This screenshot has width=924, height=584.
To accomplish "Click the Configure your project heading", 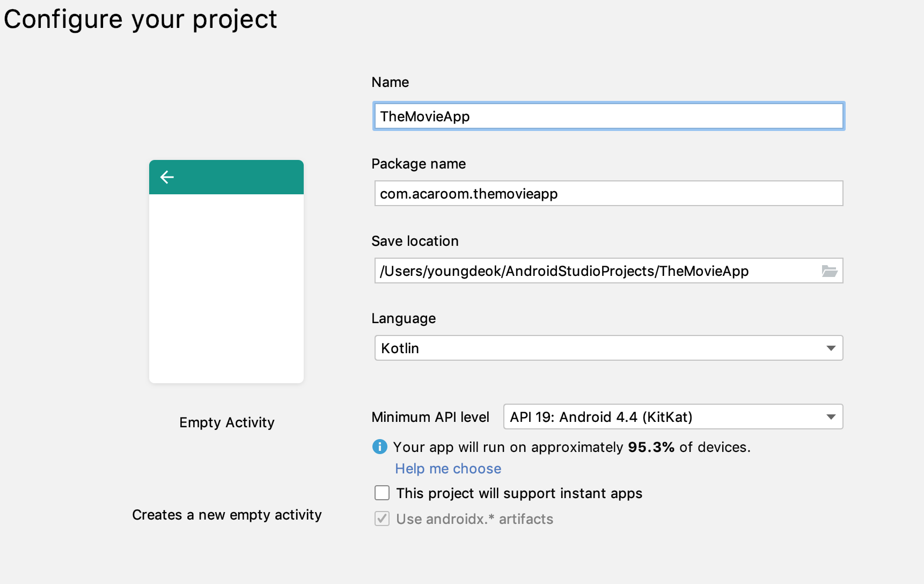I will 141,19.
